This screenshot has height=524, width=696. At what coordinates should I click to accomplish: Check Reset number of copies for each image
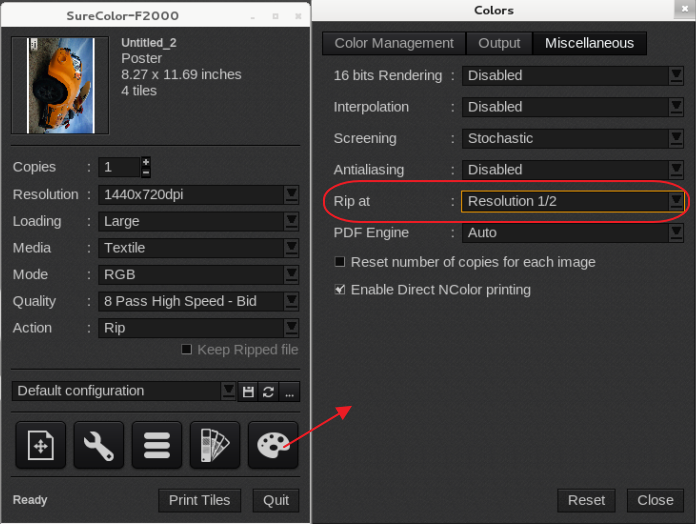[x=340, y=262]
